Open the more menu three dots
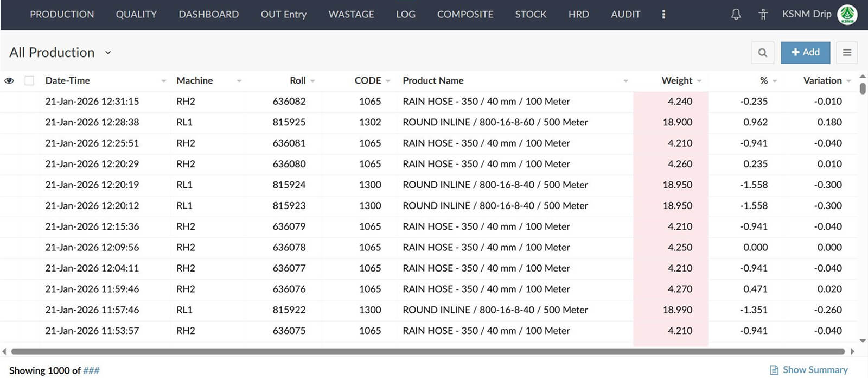The width and height of the screenshot is (868, 378). (x=663, y=15)
